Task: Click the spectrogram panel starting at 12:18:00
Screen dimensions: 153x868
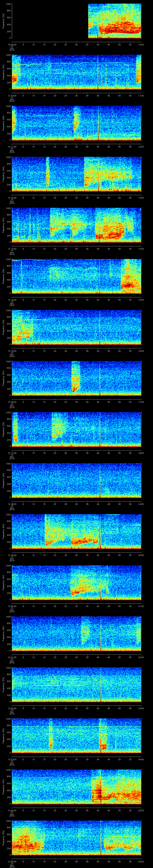Action: pos(76,481)
